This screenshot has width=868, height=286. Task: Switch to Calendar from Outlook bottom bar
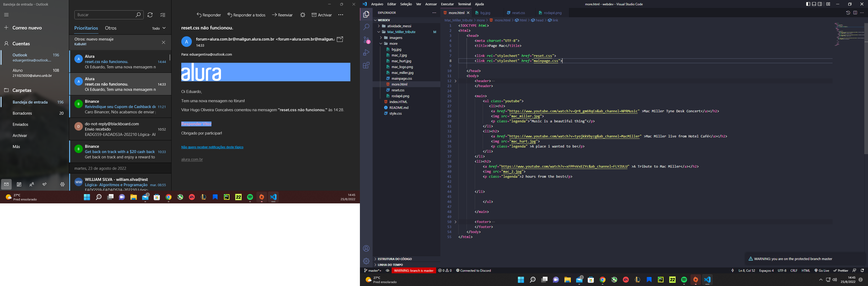point(19,185)
